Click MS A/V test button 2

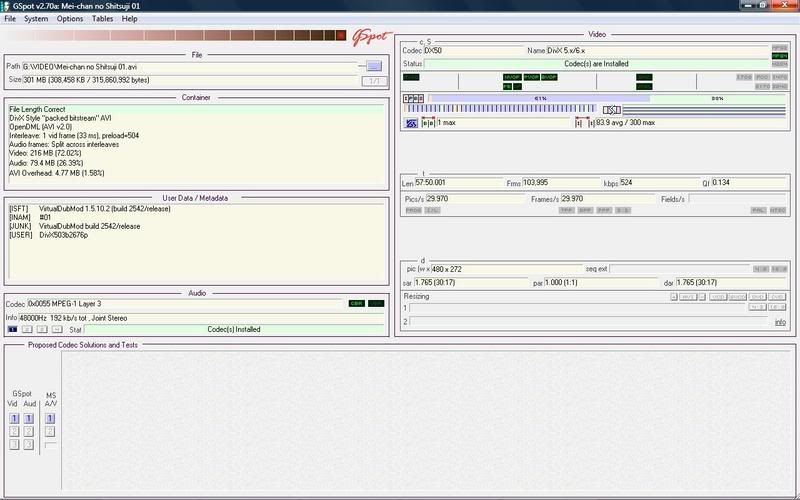coord(49,432)
